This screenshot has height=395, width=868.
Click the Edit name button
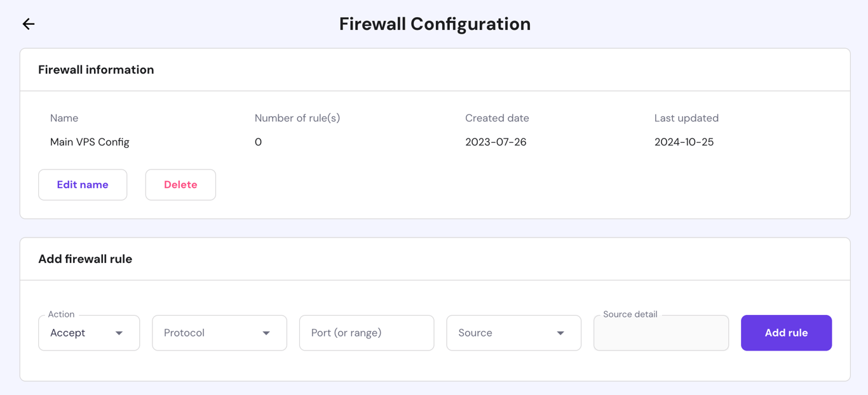click(x=82, y=184)
